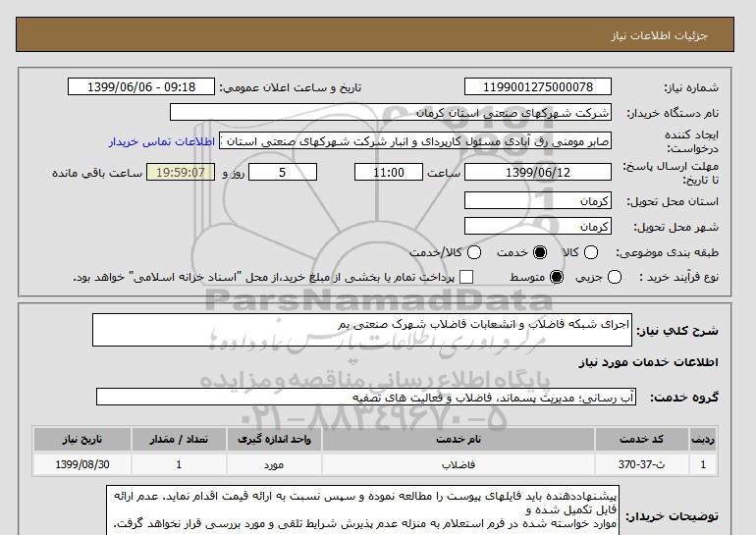Click the remaining days field showing 5
Viewport: 756px width, 535px height.
pos(283,172)
